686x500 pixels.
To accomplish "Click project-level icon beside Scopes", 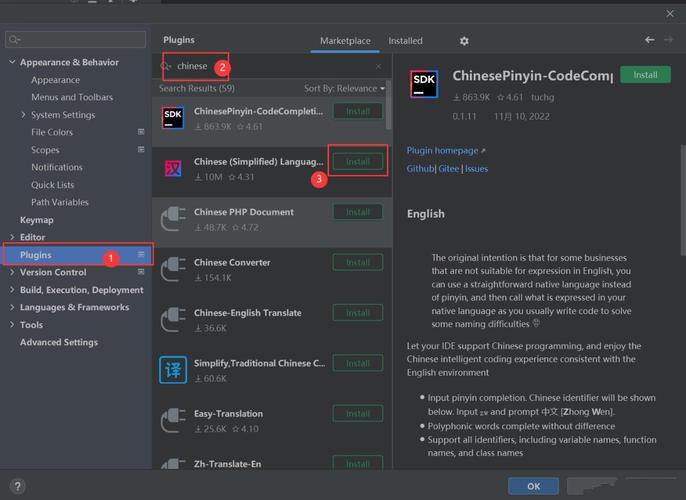I will (141, 150).
